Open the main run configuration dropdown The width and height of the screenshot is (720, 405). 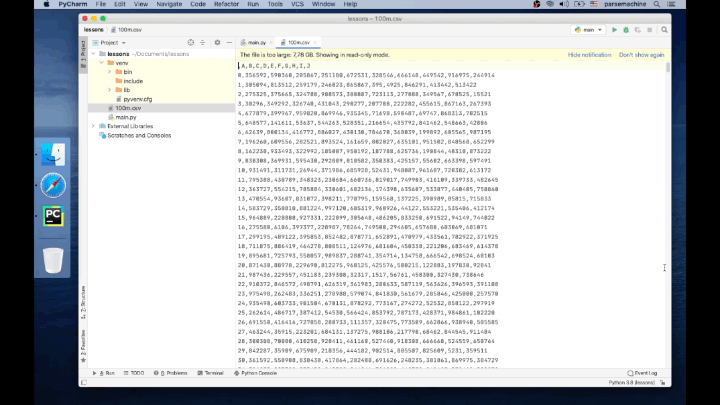[588, 30]
